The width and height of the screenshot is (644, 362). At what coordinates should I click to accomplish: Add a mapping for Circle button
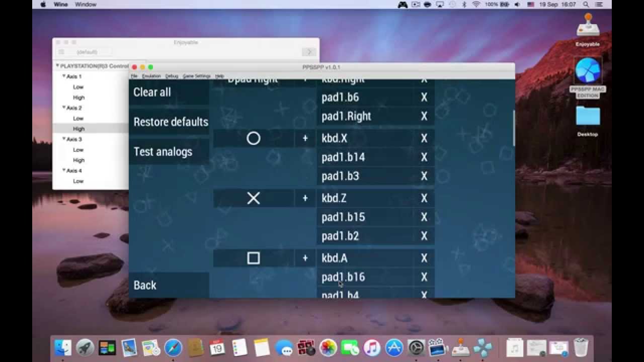(x=305, y=138)
